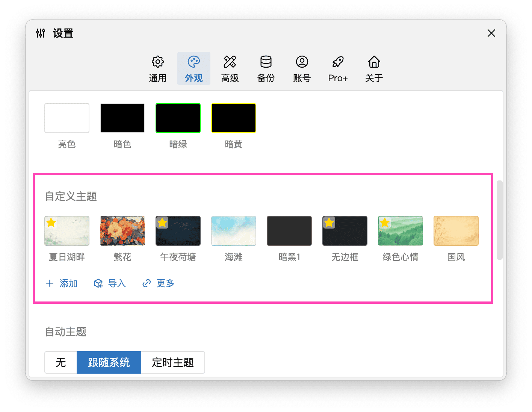Open the 通用 general settings tab
The image size is (532, 412).
tap(158, 69)
